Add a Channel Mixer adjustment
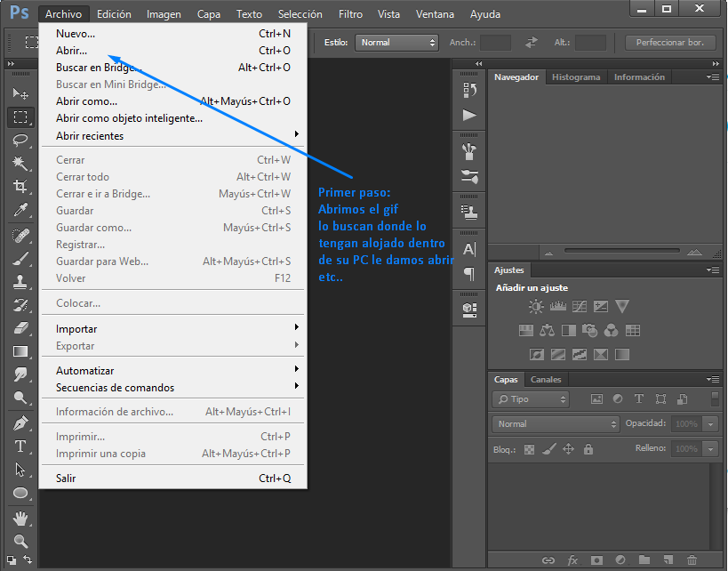The image size is (728, 571). coord(611,330)
